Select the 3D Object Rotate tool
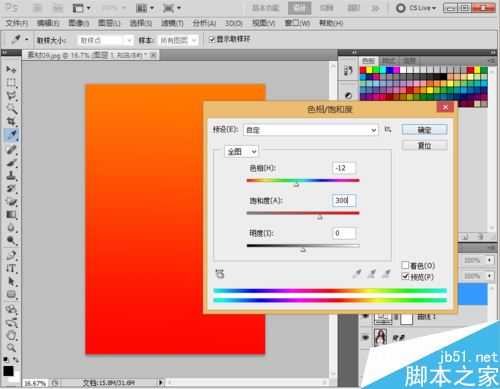Viewport: 500px width, 389px height. (11, 309)
